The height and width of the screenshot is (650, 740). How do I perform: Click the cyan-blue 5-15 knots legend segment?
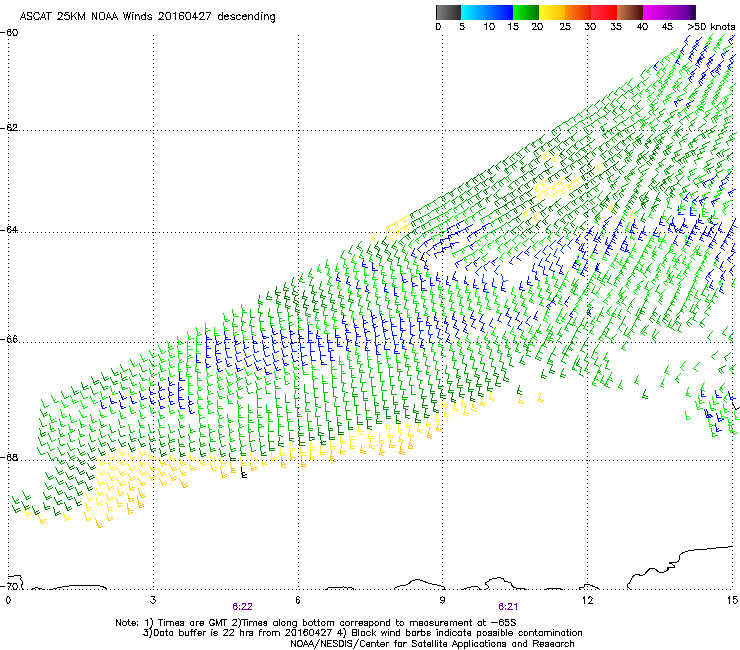487,12
